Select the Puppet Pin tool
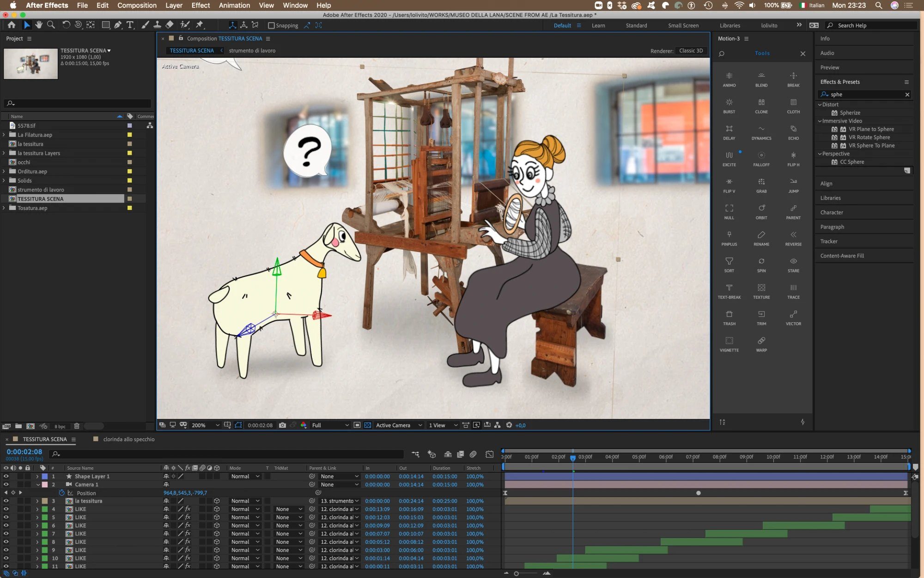924x578 pixels. [x=200, y=25]
